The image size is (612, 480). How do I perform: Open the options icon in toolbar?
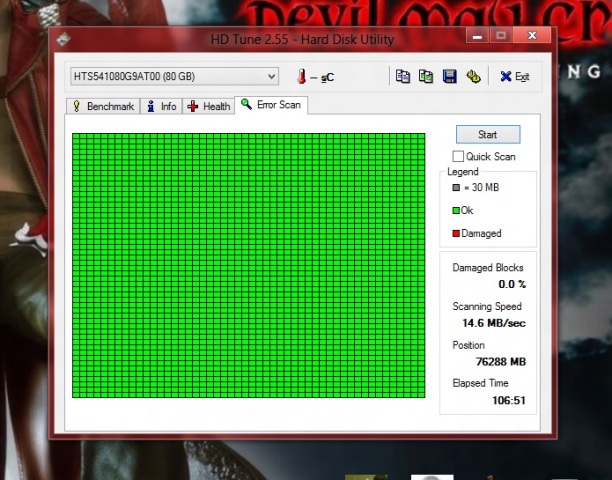473,77
